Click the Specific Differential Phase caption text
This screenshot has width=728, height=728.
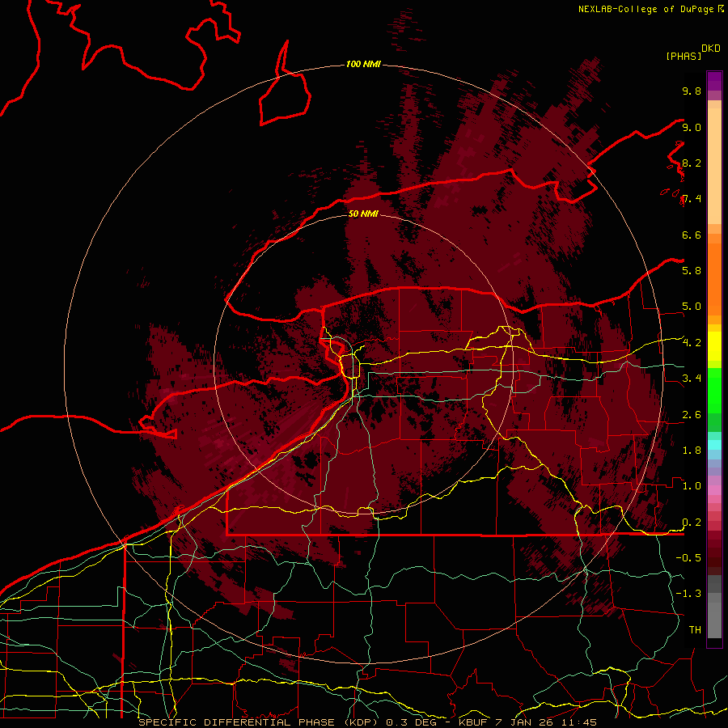pyautogui.click(x=368, y=722)
